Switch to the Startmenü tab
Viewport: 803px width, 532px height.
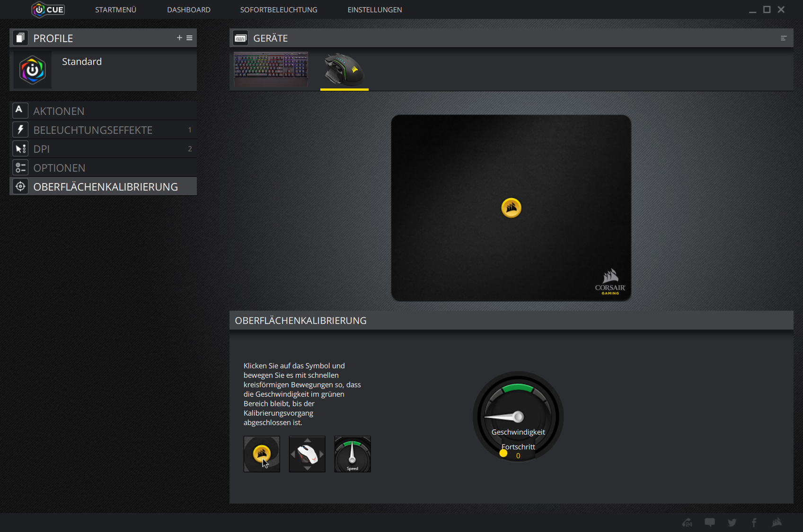click(115, 10)
